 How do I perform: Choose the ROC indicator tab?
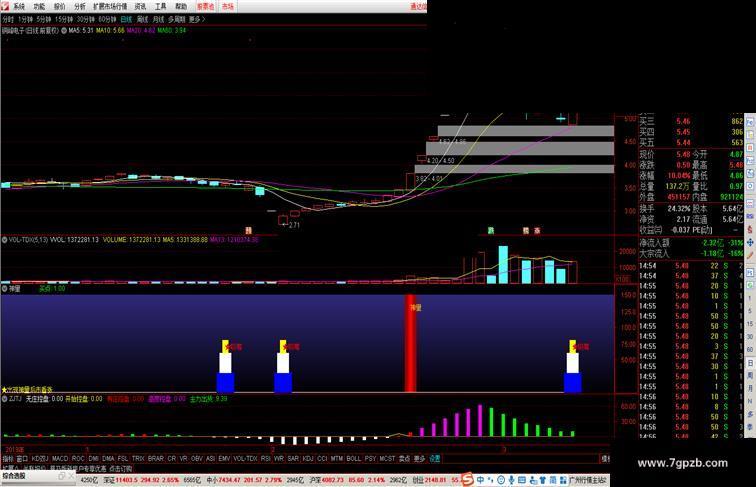[x=78, y=459]
